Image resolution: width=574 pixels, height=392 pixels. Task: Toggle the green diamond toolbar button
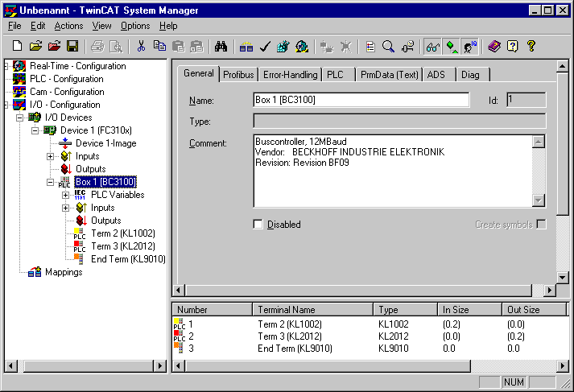[x=452, y=47]
